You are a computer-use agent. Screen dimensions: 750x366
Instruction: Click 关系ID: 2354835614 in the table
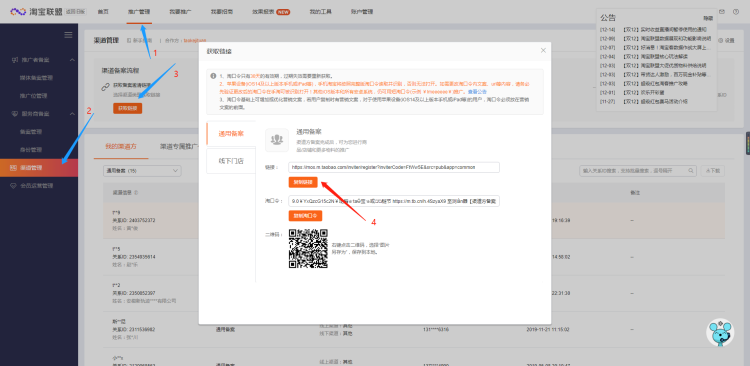(133, 256)
